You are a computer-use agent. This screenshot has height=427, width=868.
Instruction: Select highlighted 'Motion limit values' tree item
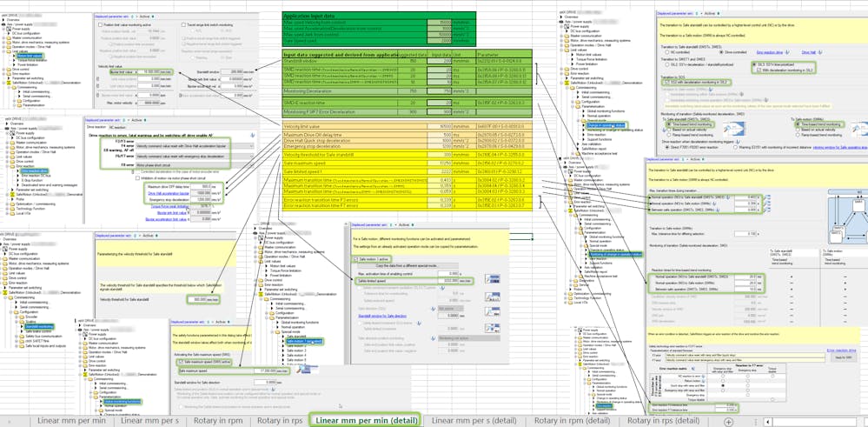pos(30,56)
